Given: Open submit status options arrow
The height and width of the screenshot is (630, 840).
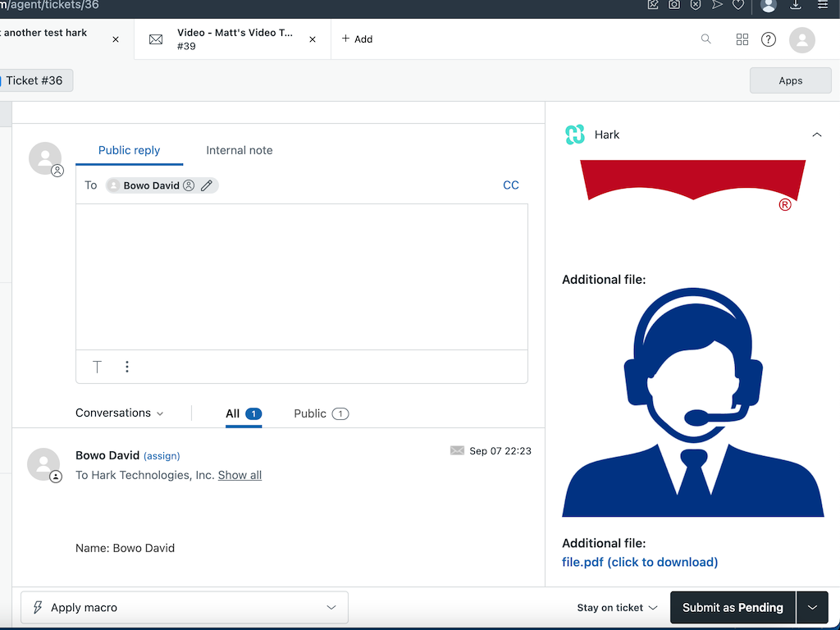Looking at the screenshot, I should [x=812, y=608].
